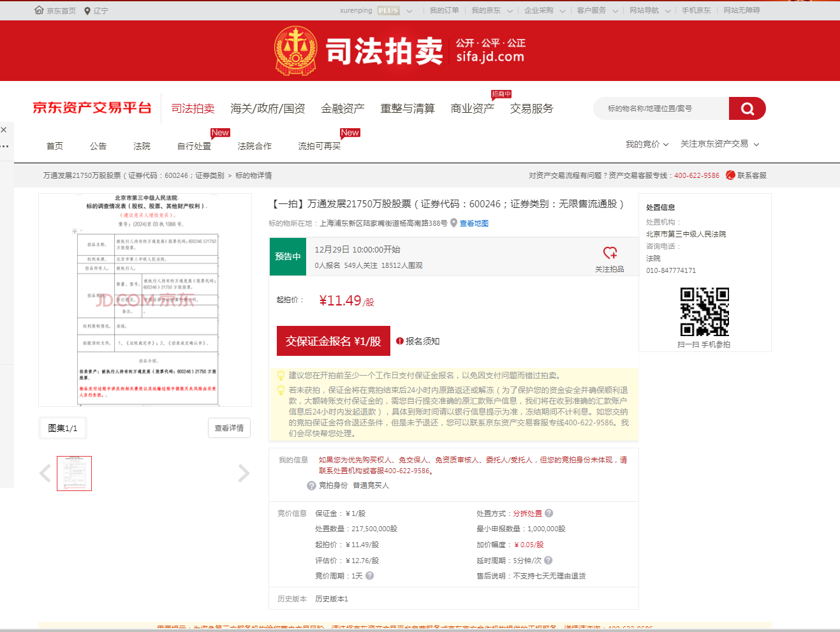Screen dimensions: 840x632
Task: Click help icon next to 分拆处置
Action: click(549, 513)
